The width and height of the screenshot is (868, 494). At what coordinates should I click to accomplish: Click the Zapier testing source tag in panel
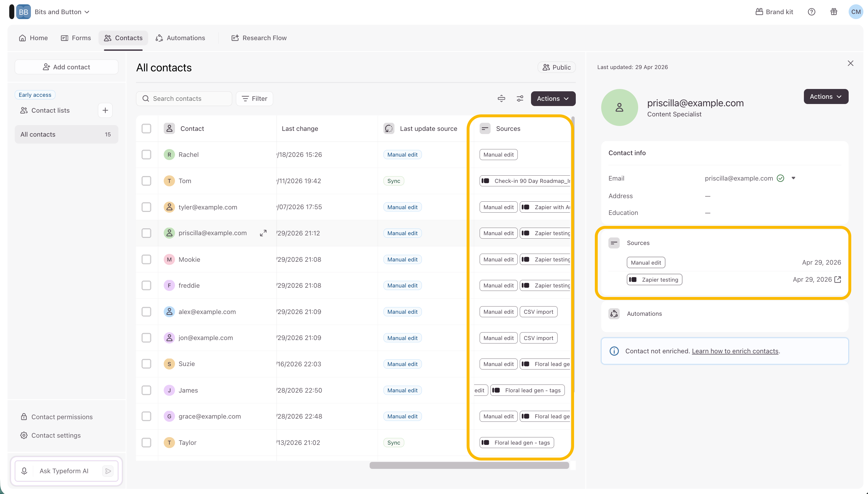click(x=654, y=280)
